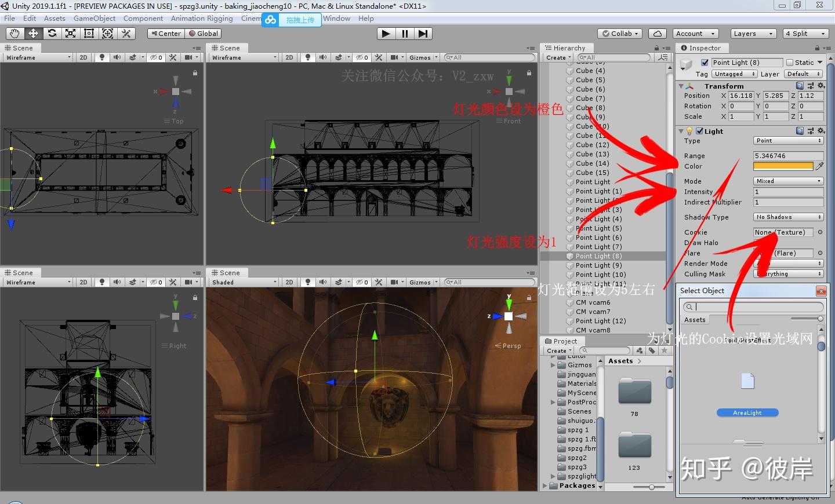The width and height of the screenshot is (835, 504).
Task: Click the cloud services icon
Action: pos(657,34)
